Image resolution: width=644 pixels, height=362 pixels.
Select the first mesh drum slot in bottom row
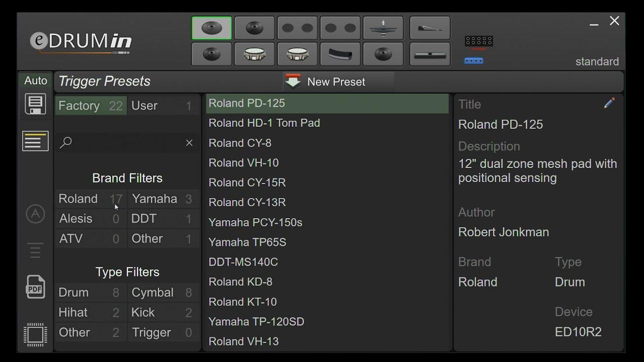tap(255, 54)
